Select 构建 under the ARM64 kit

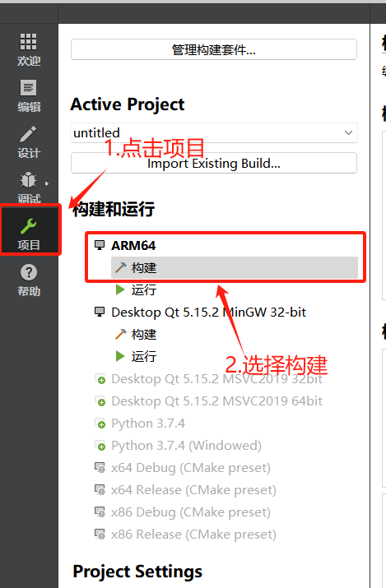pos(235,268)
